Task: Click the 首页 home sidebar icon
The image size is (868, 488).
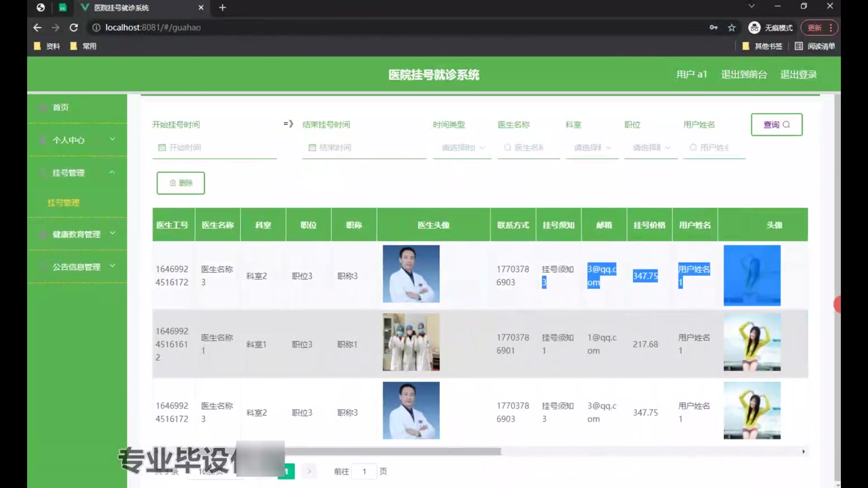Action: (x=43, y=108)
